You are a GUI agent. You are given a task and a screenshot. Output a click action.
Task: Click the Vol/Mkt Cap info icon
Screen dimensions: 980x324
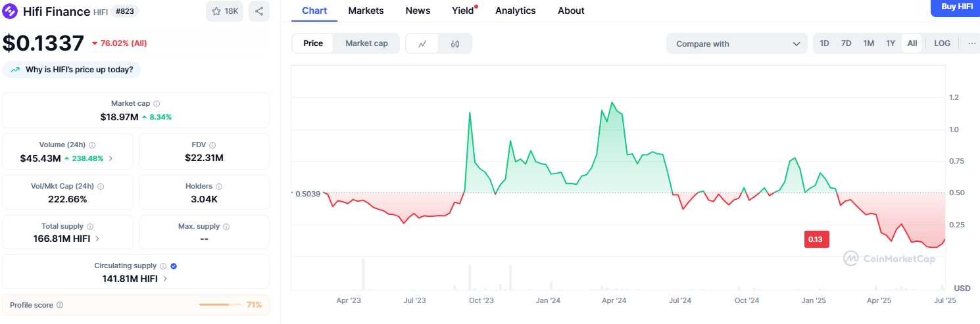pos(101,187)
